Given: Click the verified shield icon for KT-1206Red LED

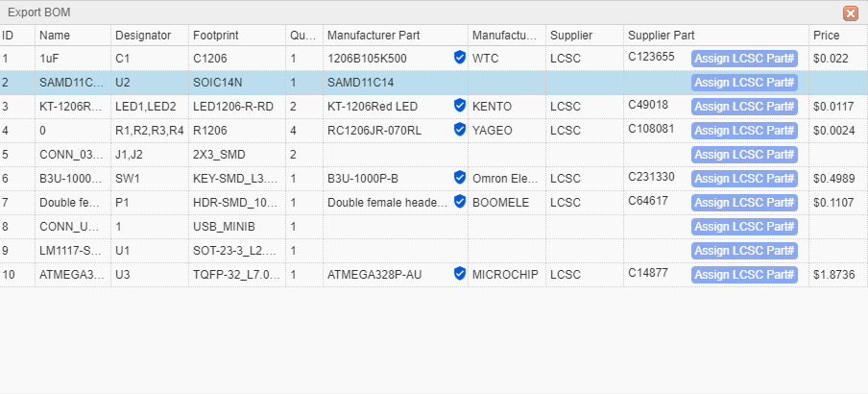Looking at the screenshot, I should coord(460,106).
